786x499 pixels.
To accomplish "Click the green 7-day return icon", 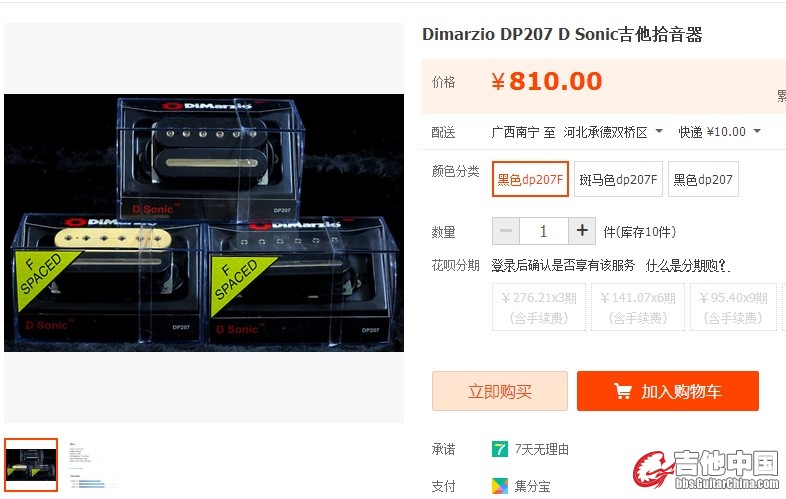I will [500, 448].
